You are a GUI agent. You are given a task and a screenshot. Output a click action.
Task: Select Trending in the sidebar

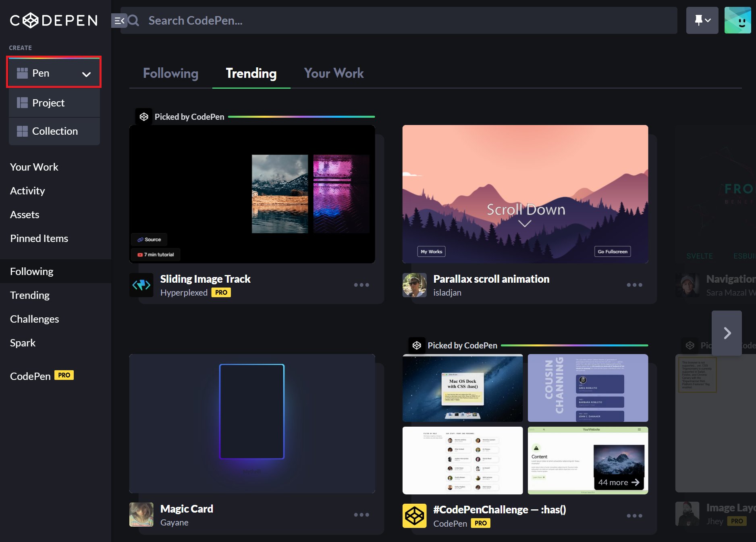(x=30, y=295)
